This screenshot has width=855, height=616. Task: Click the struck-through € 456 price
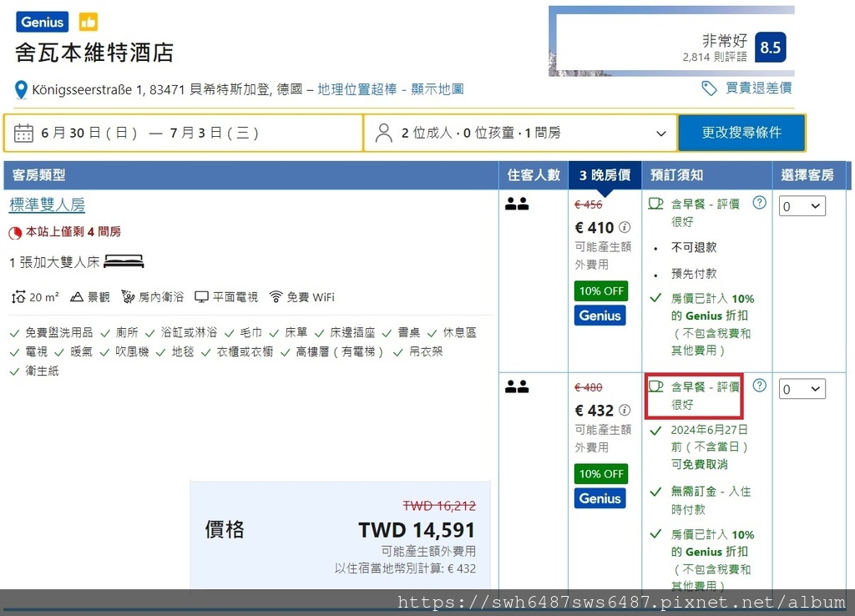tap(589, 204)
